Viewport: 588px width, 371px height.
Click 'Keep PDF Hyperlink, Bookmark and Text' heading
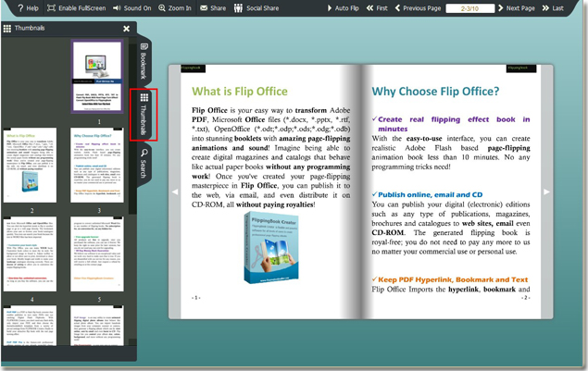click(453, 279)
